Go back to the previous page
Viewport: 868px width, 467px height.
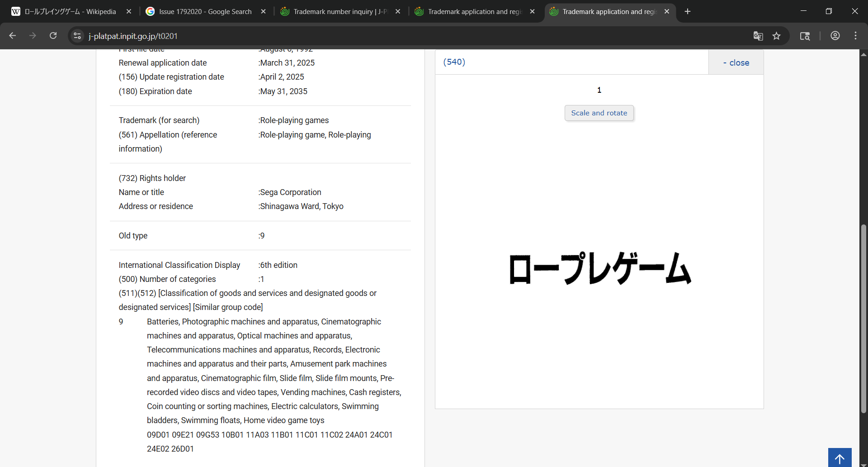point(13,36)
